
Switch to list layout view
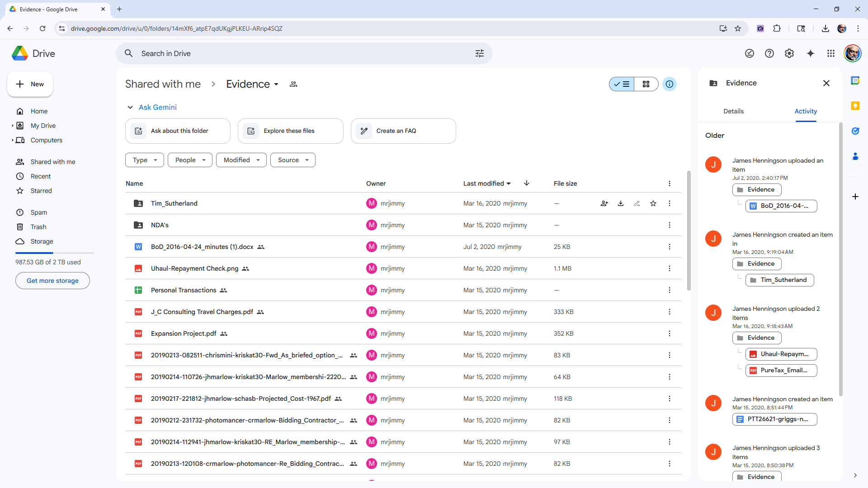pyautogui.click(x=622, y=84)
